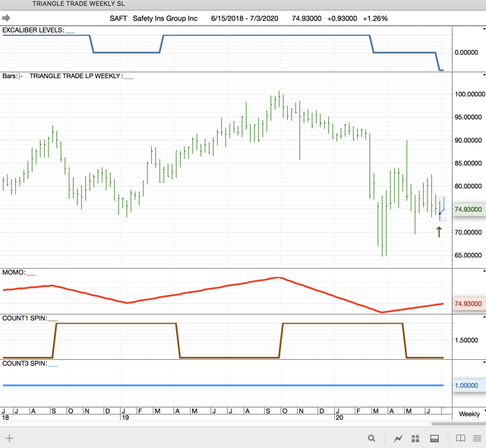This screenshot has height=448, width=486.
Task: Click the Bars green style swatch
Action: (21, 76)
